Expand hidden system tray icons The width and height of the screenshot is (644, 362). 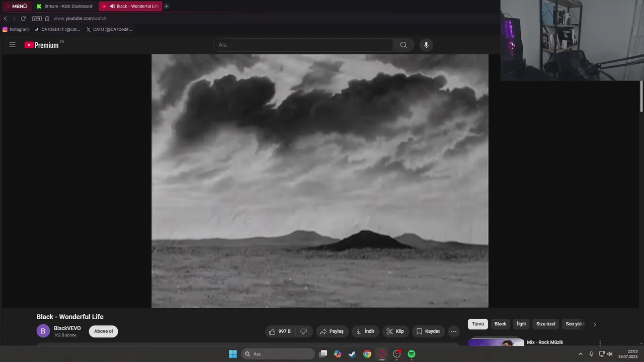[x=581, y=354]
